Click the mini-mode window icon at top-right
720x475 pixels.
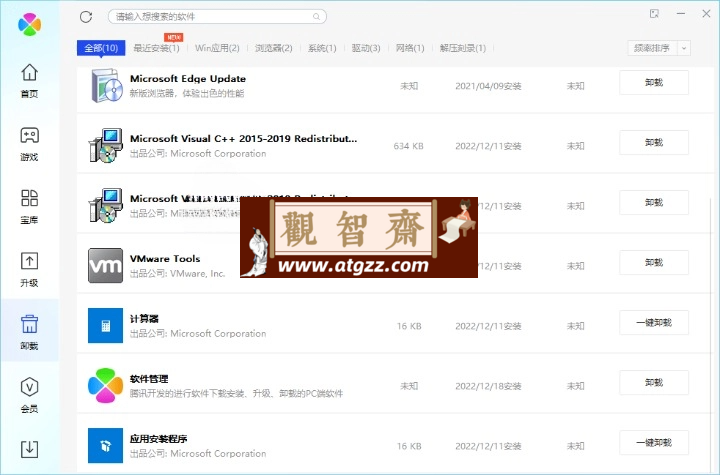(654, 14)
